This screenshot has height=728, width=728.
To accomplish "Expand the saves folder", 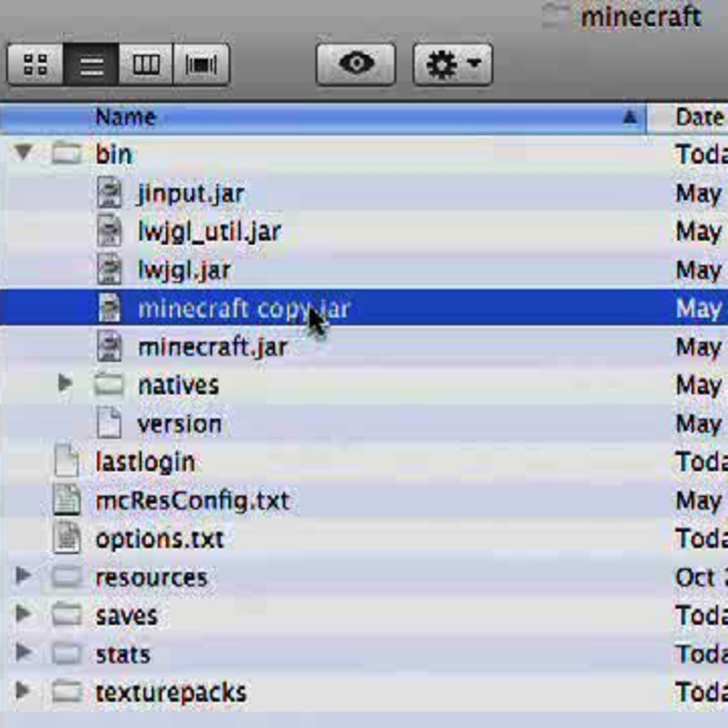I will 22,613.
